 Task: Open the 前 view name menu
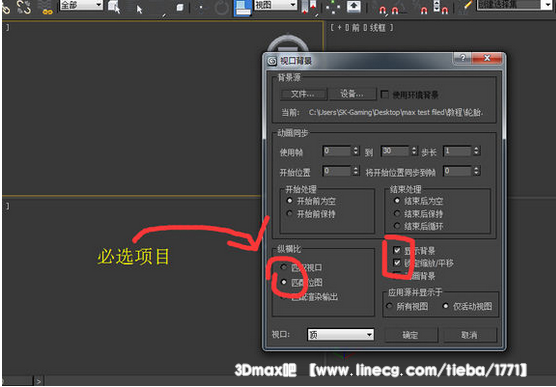(x=355, y=28)
